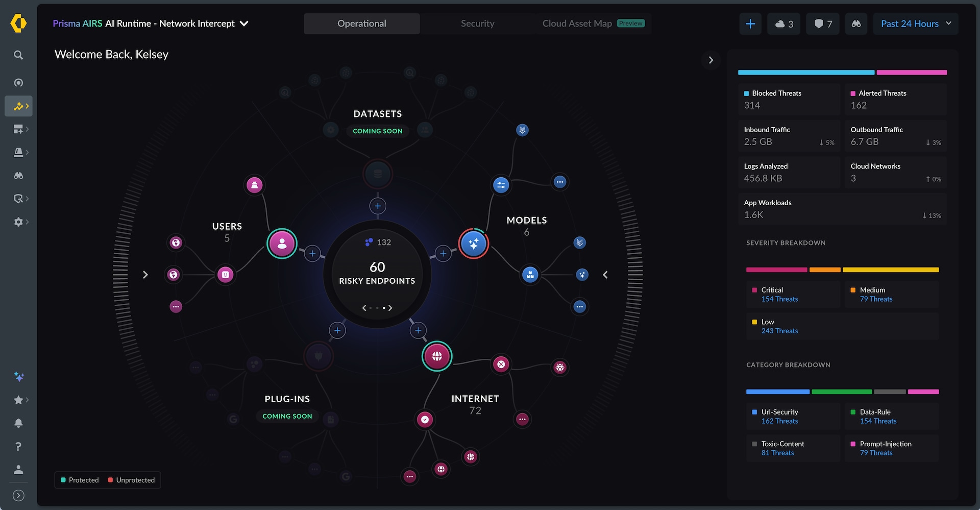
Task: Expand the AI Runtime - Network Intercept dropdown
Action: (244, 23)
